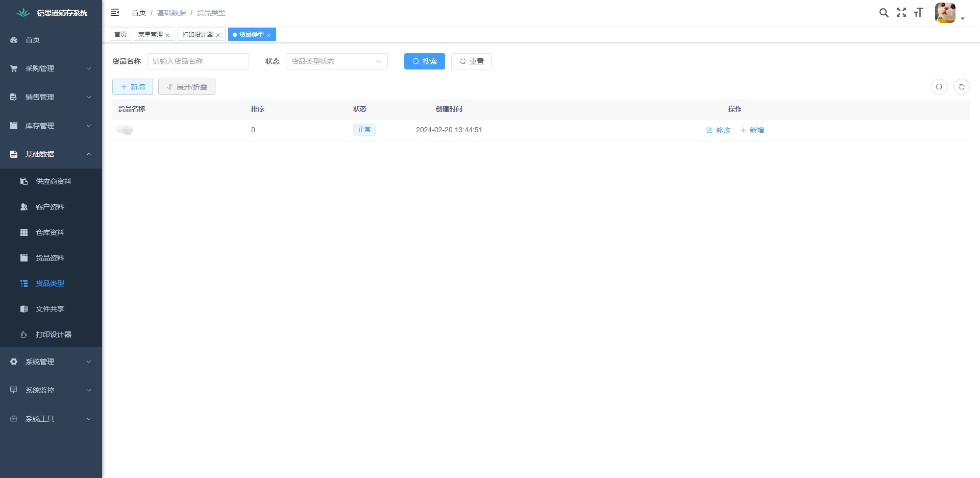This screenshot has height=478, width=980.
Task: Toggle 展开/折叠 for table rows
Action: point(187,87)
